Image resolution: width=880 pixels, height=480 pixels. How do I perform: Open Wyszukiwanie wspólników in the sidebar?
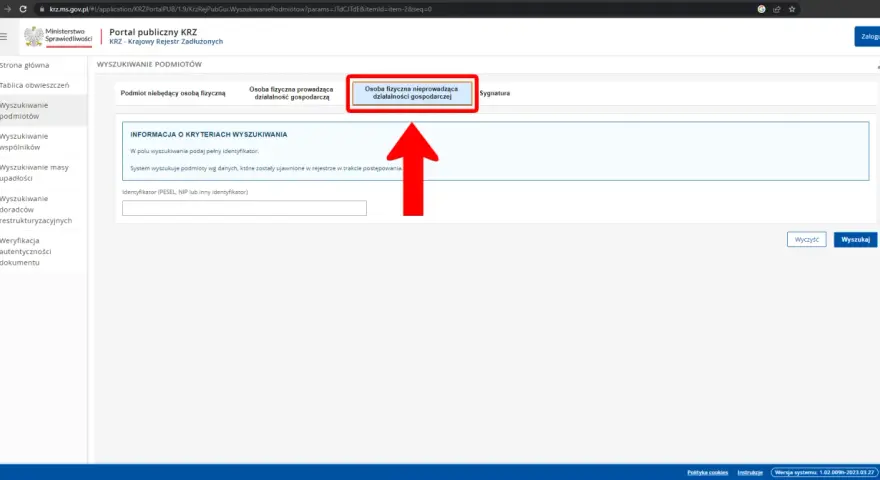24,141
